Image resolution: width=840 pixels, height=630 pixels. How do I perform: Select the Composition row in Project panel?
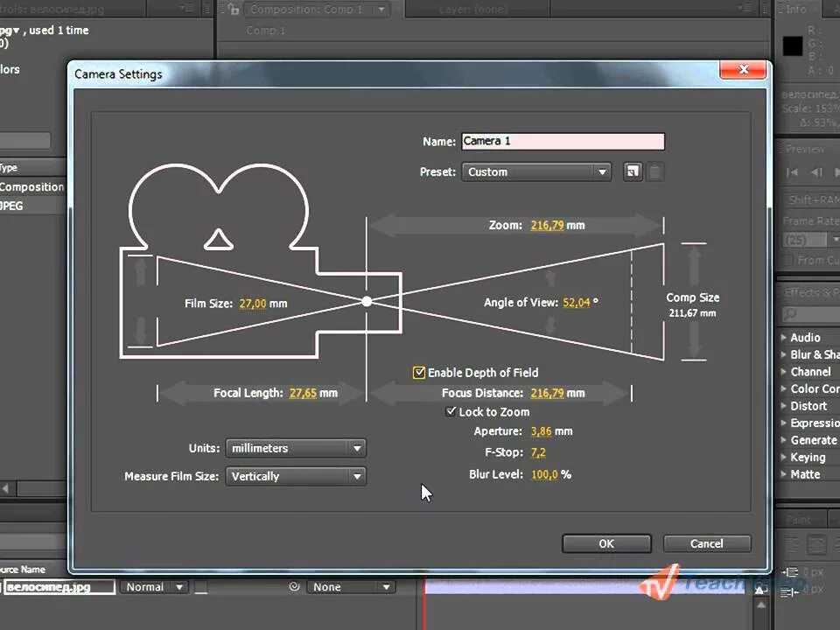click(32, 187)
